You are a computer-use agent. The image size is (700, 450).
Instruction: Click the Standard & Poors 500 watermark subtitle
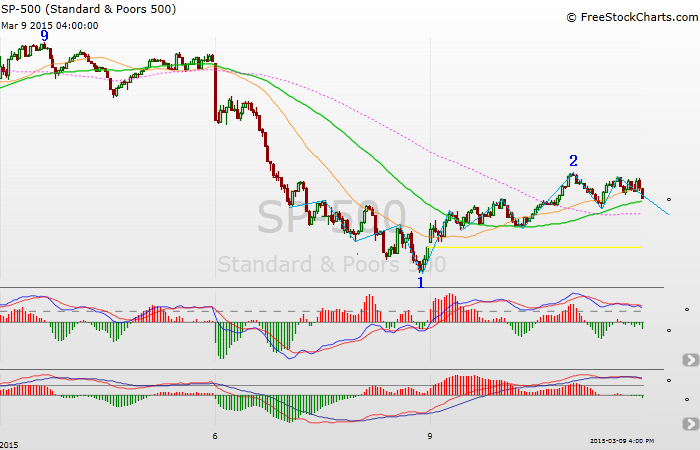[332, 265]
